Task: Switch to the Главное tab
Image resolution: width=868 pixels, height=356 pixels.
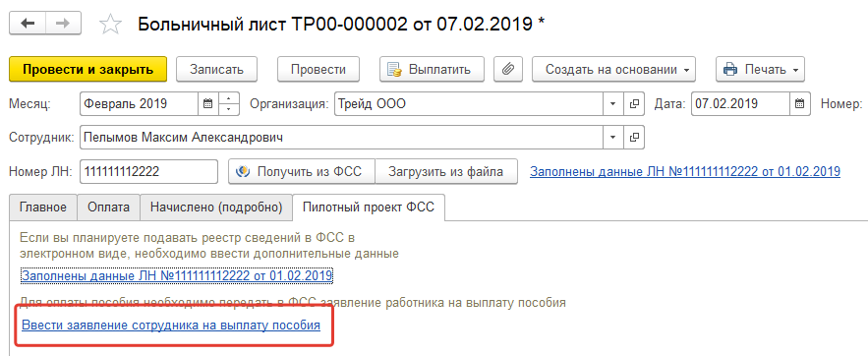Action: pos(43,208)
